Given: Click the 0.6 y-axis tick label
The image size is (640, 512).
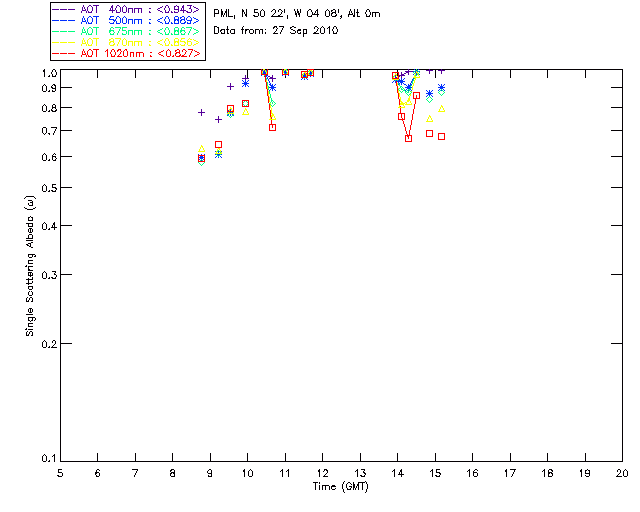Looking at the screenshot, I should 49,157.
